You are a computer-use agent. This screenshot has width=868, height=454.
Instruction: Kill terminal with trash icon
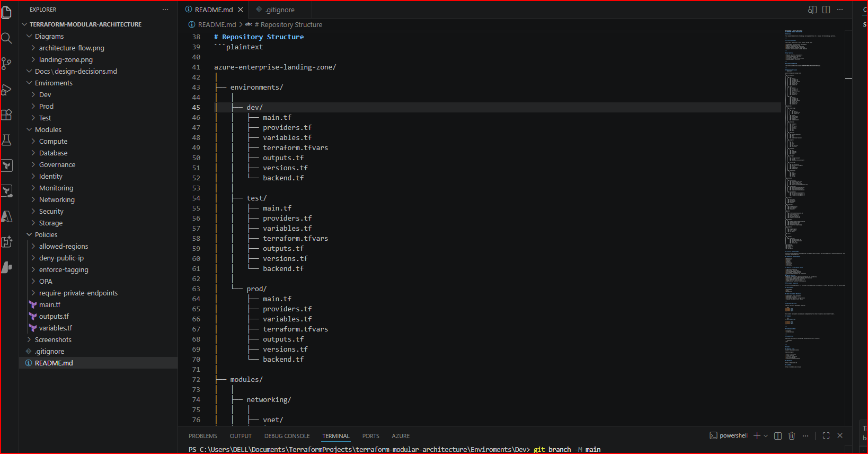click(x=792, y=435)
